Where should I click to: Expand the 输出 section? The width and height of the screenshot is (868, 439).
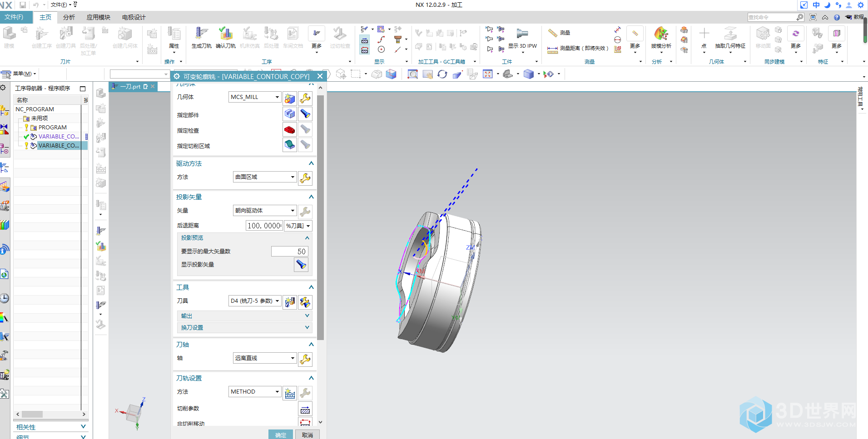(x=307, y=316)
